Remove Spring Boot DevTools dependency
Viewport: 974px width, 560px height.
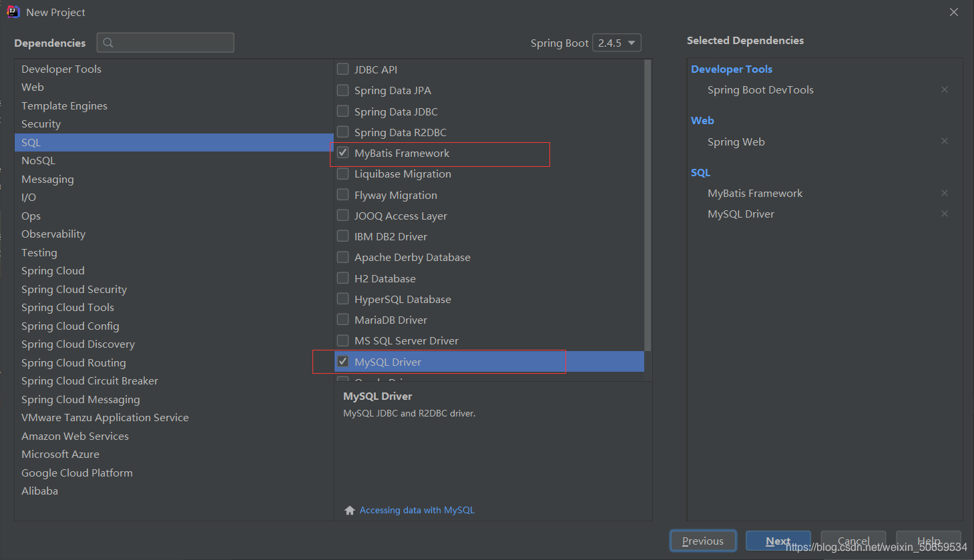click(x=945, y=89)
